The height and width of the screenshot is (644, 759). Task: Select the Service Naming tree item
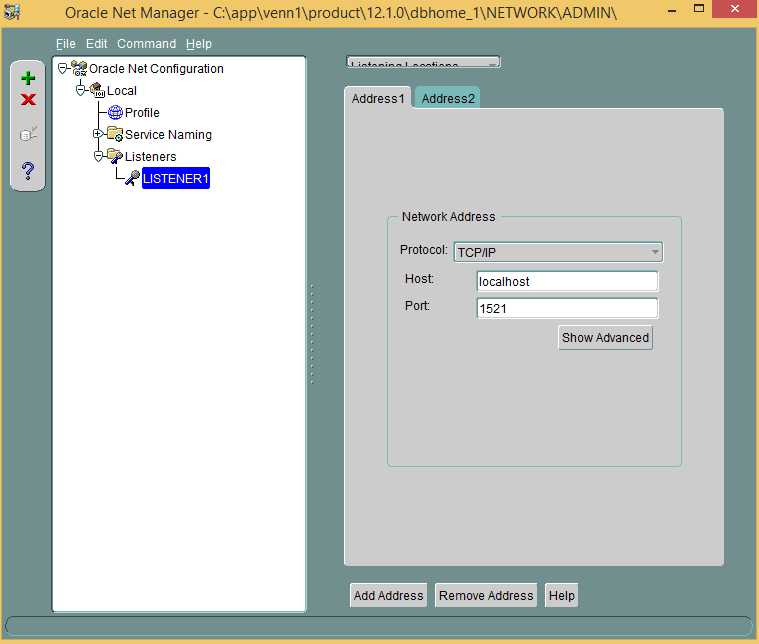[168, 134]
